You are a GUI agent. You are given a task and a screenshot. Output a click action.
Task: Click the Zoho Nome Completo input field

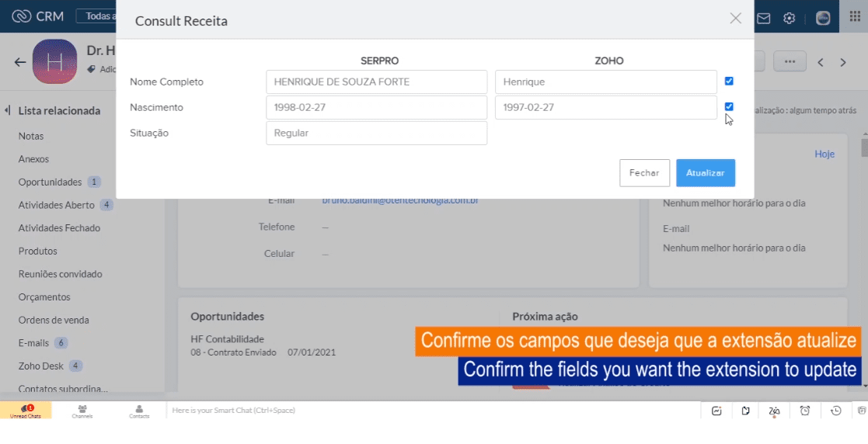pyautogui.click(x=605, y=82)
